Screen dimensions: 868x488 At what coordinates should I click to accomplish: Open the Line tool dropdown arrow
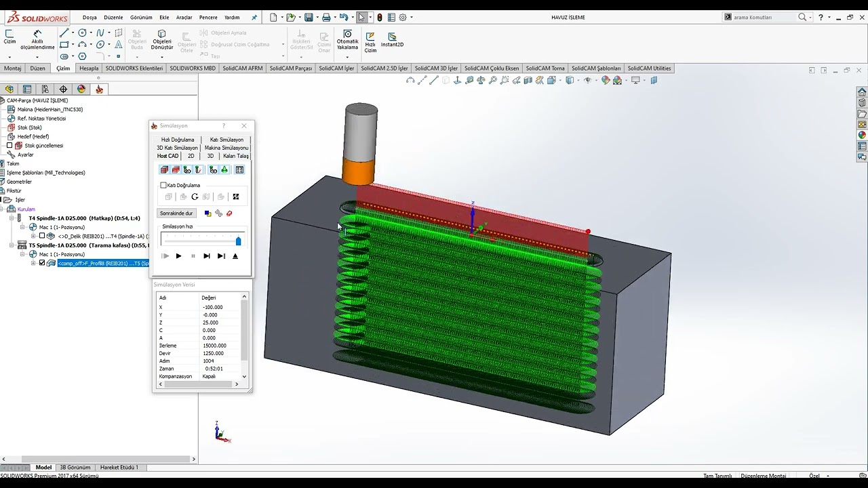[x=73, y=33]
